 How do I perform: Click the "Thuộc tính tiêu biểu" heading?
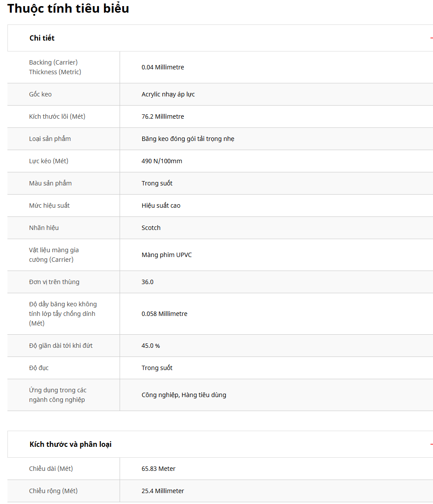pos(68,8)
